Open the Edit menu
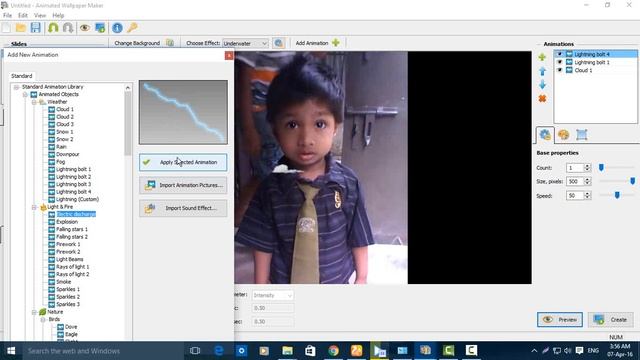 (23, 15)
